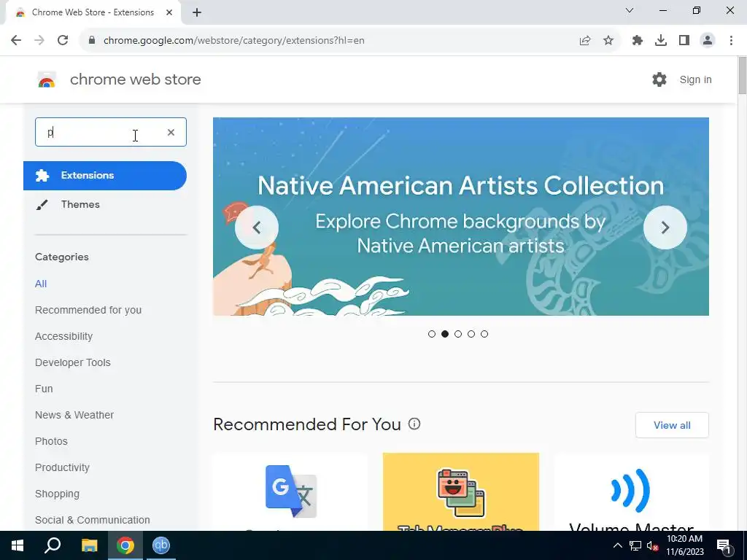Click the Chrome Web Store rainbow logo
The image size is (747, 560).
[47, 79]
